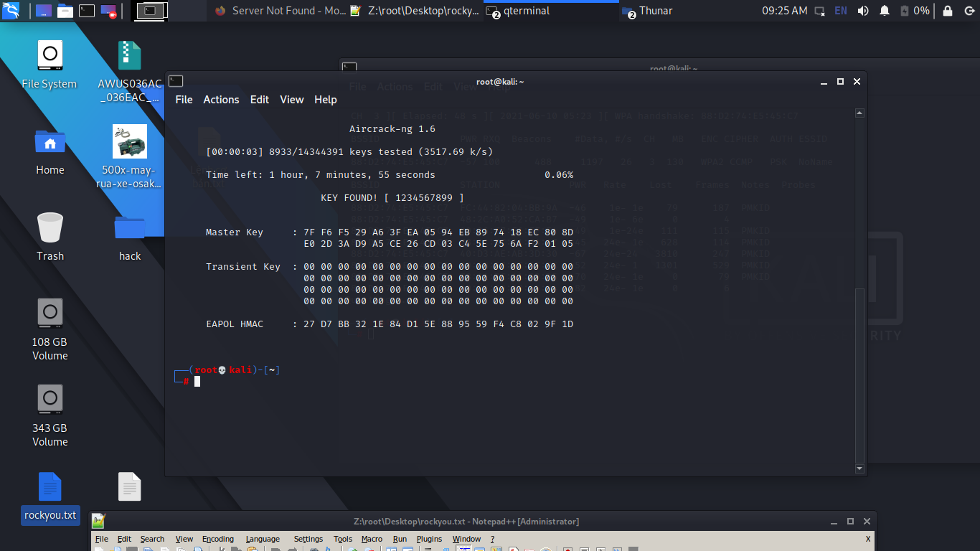
Task: Switch to the Notepad++ rockyou taskbar entry
Action: tap(414, 11)
